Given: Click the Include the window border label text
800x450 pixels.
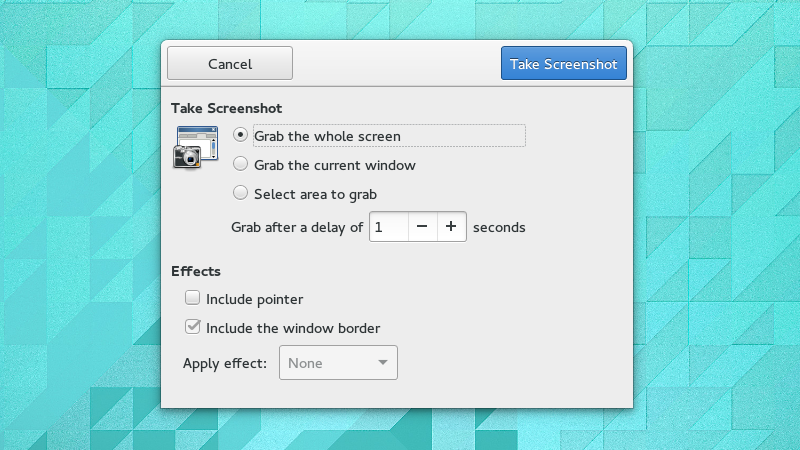Looking at the screenshot, I should click(293, 328).
